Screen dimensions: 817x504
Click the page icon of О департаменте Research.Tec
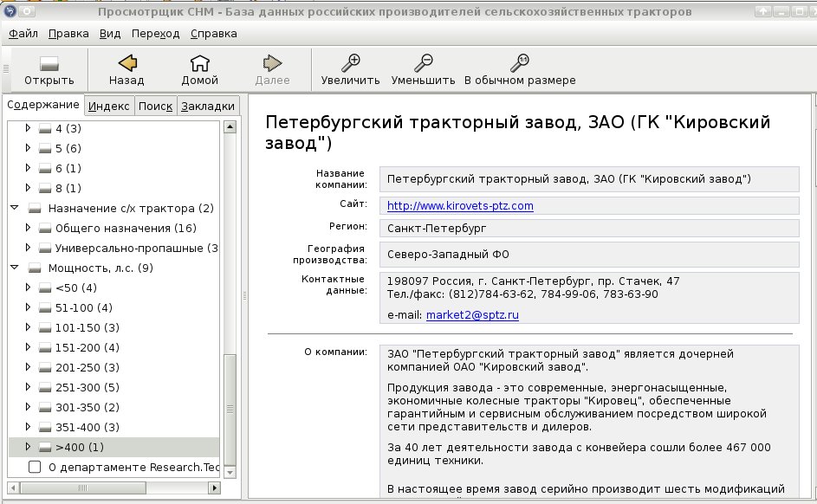click(35, 467)
